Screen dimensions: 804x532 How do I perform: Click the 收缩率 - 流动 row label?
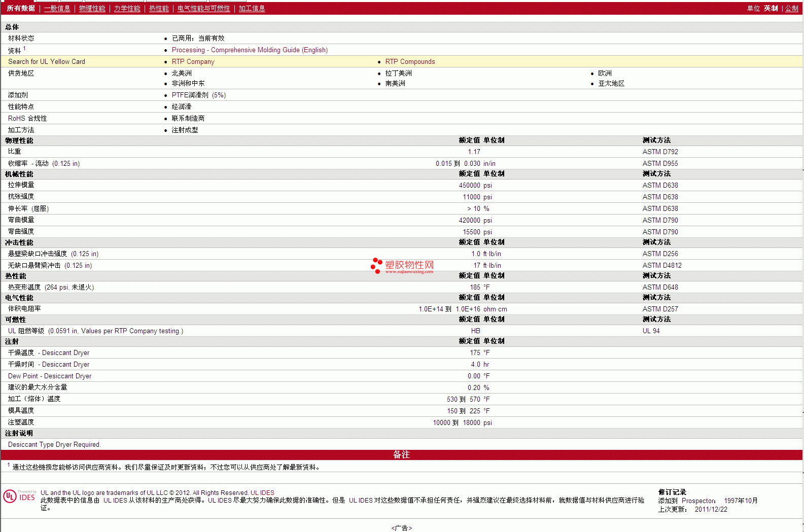pos(44,163)
